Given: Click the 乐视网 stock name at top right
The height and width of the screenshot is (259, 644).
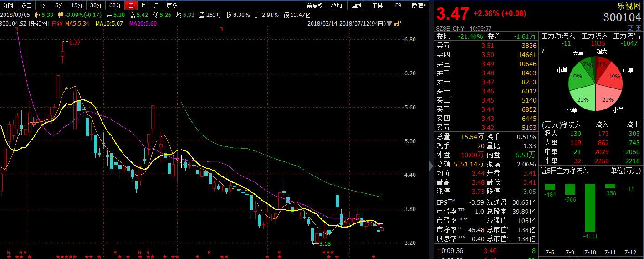Looking at the screenshot, I should (x=628, y=6).
